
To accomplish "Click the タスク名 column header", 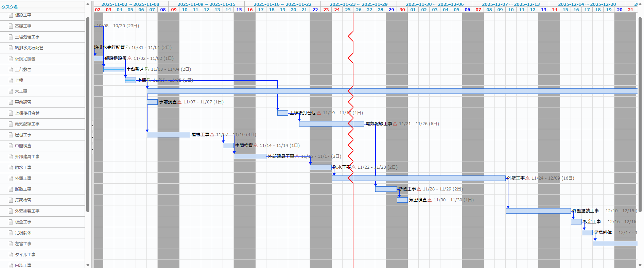I will pos(10,7).
